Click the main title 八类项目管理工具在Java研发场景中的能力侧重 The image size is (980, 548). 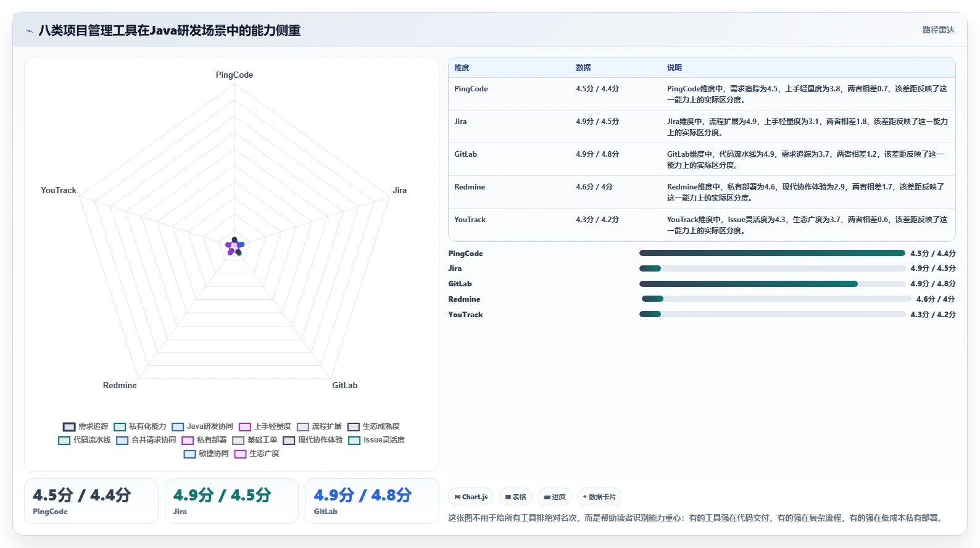[x=170, y=31]
